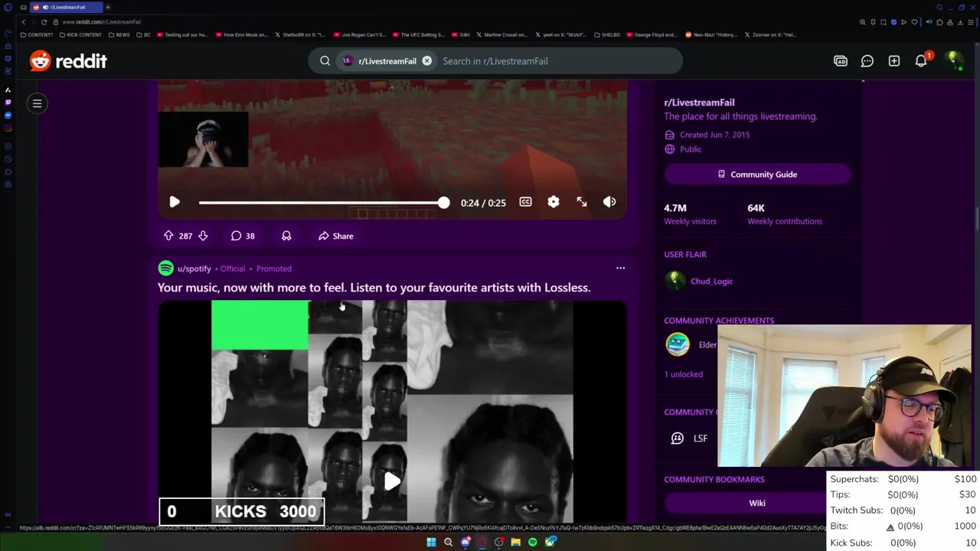Open the 'BC' bookmarks folder
The image size is (980, 551).
[x=143, y=34]
